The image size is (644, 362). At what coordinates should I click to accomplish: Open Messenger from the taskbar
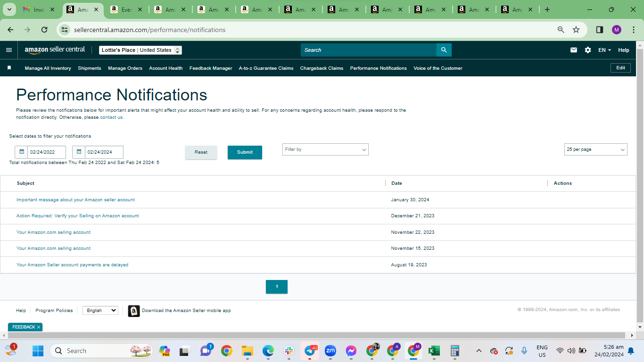click(x=351, y=351)
